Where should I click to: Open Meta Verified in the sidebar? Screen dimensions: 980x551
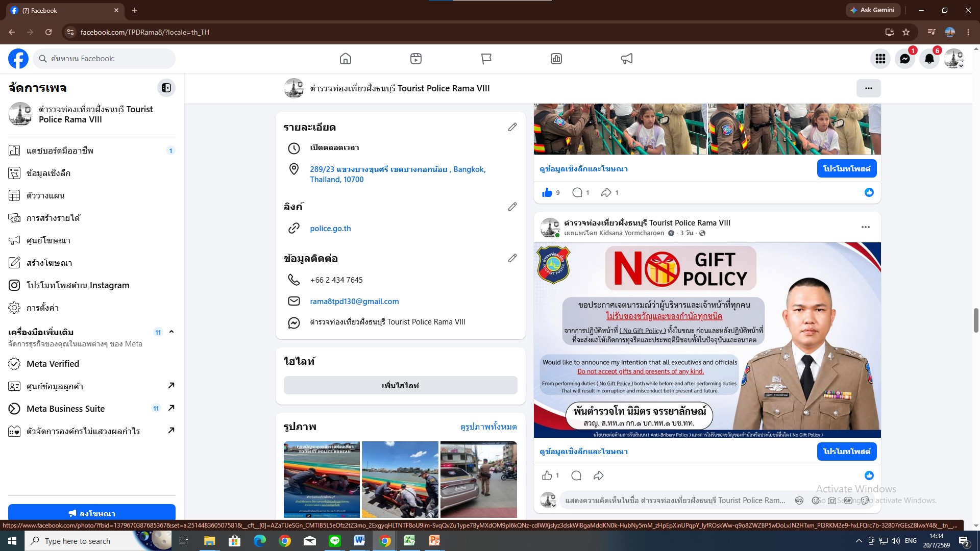coord(92,364)
